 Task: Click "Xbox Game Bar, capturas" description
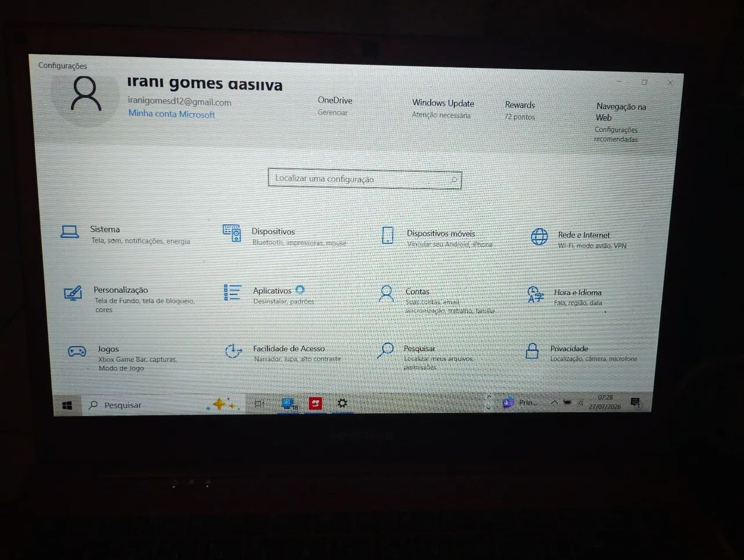[137, 360]
